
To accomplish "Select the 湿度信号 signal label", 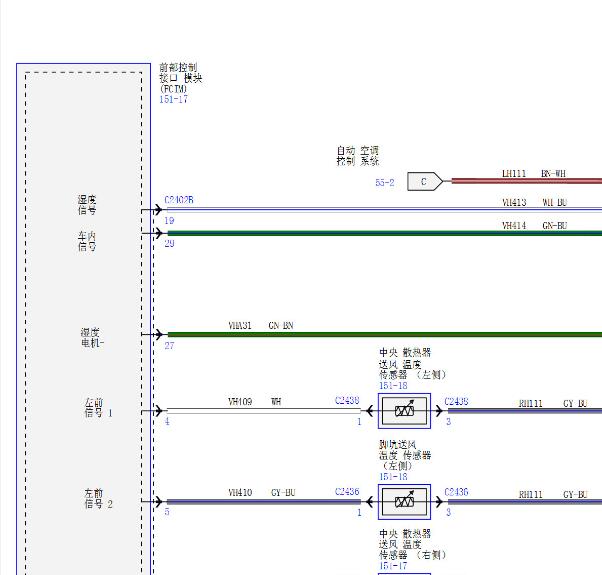I will click(87, 205).
